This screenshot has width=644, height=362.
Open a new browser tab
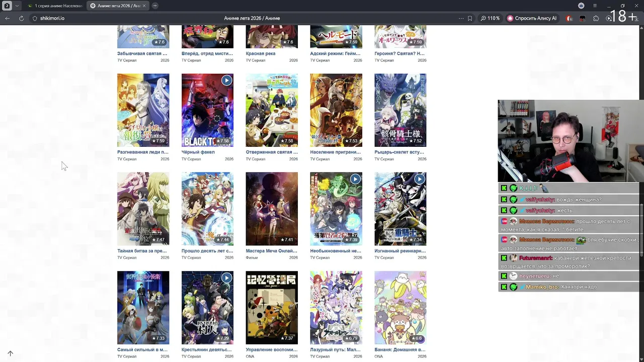(x=155, y=6)
